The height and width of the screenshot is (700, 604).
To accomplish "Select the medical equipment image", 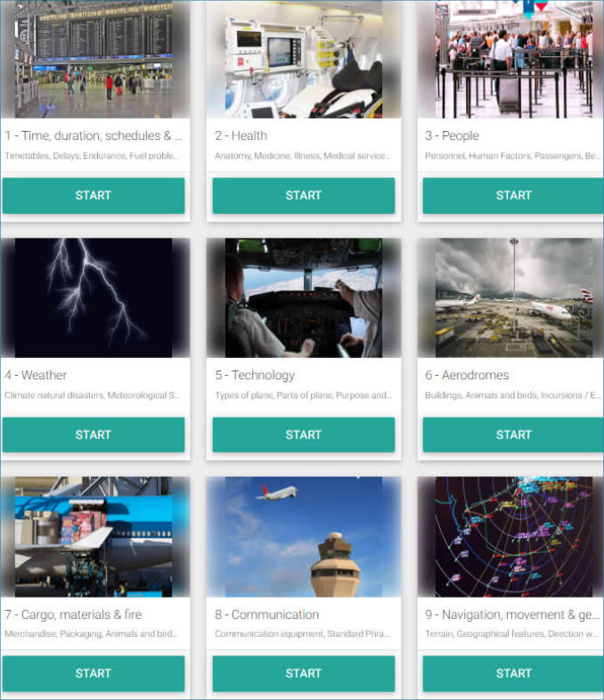I will [304, 60].
